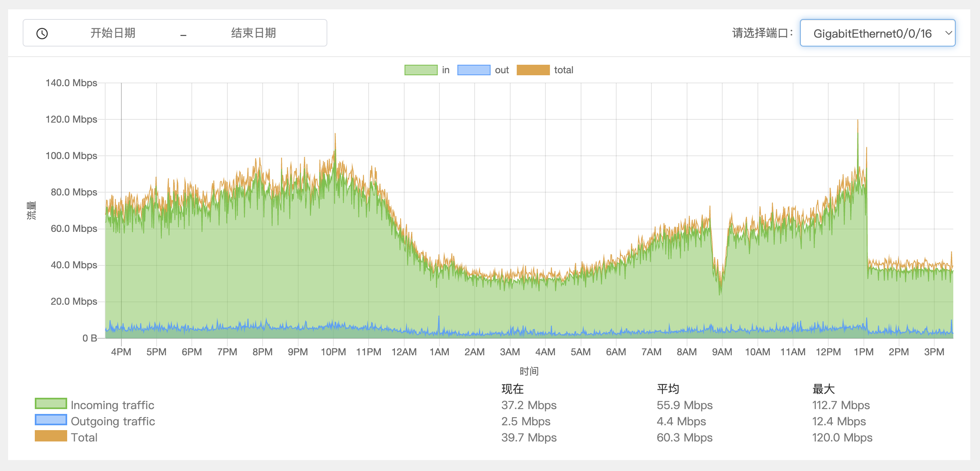
Task: Set the end date field 结束日期
Action: 254,33
